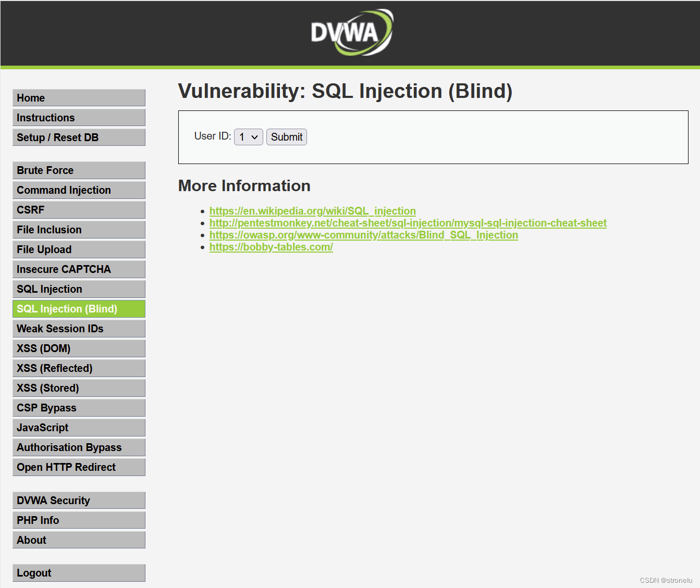Click the DVWA logo in header
Screen dimensions: 700x588
pyautogui.click(x=352, y=32)
